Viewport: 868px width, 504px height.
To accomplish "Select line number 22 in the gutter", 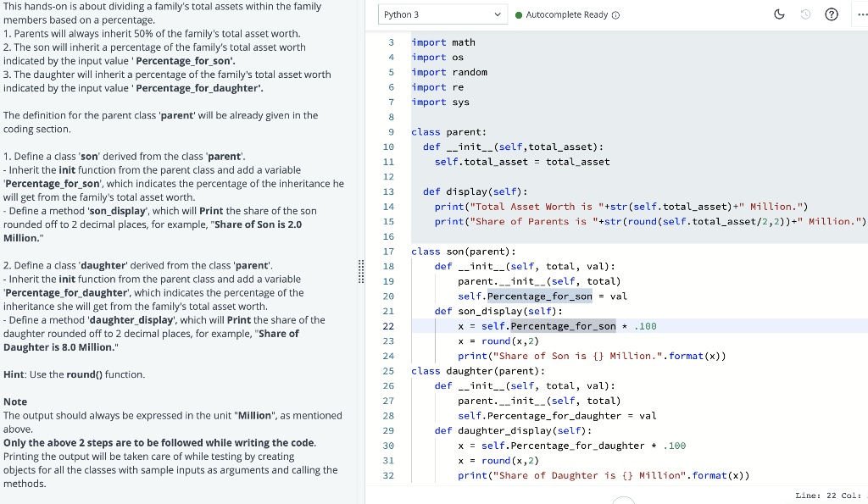I will (388, 326).
